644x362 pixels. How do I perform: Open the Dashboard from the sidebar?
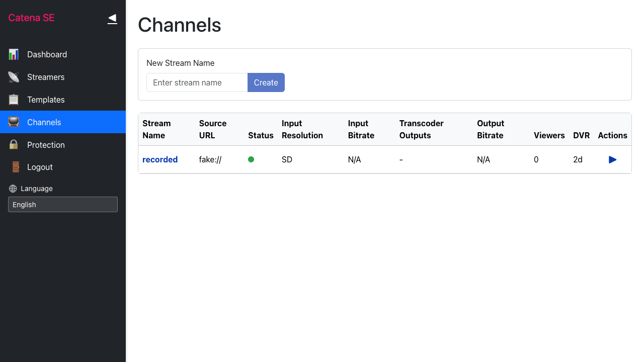click(47, 54)
